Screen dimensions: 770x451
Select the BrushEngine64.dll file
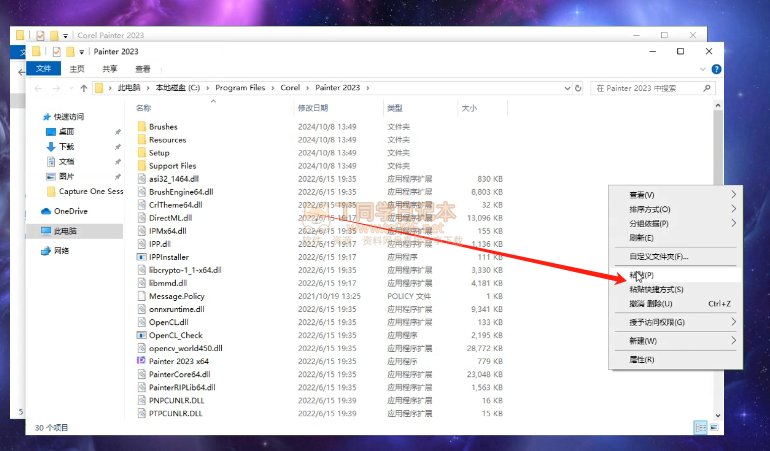[x=181, y=192]
